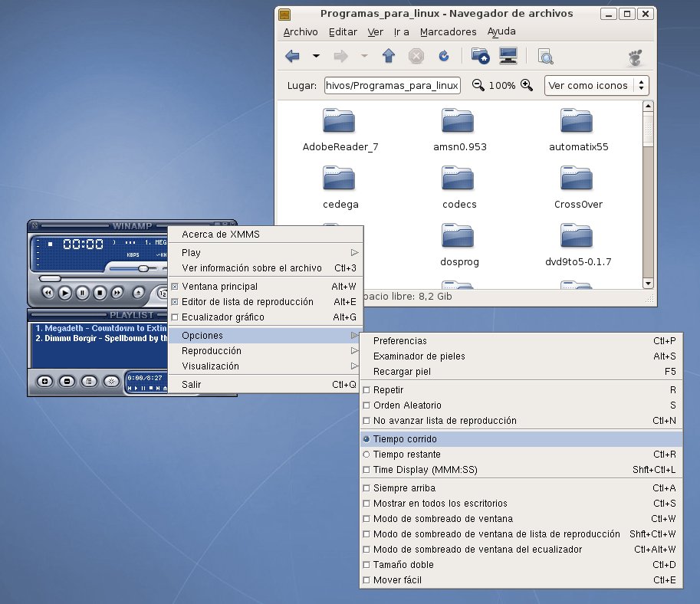This screenshot has height=604, width=700.
Task: Open 'Examinador de pieles' skin browser
Action: click(521, 356)
